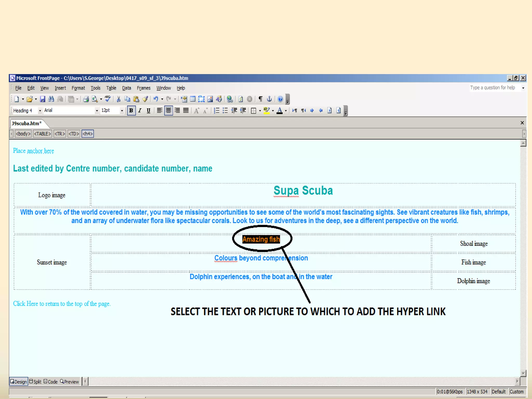
Task: Click the yellow highlight color button
Action: point(266,111)
